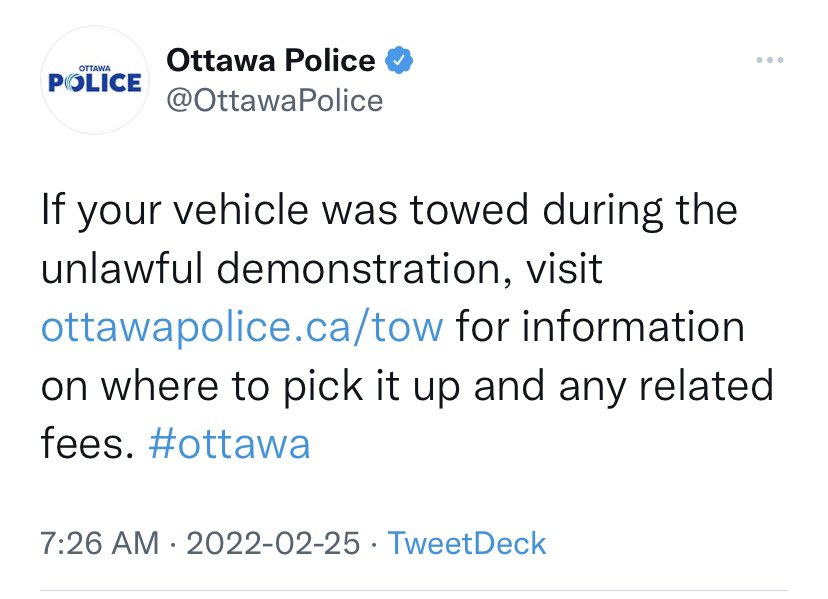828x599 pixels.
Task: Open the Ottawa Police display name
Action: coord(271,61)
